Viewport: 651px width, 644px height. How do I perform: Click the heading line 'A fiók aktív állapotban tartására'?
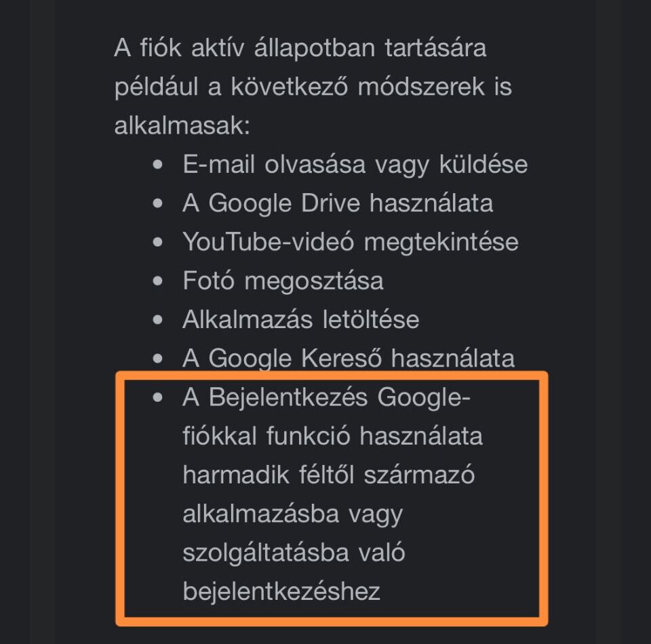click(x=300, y=47)
